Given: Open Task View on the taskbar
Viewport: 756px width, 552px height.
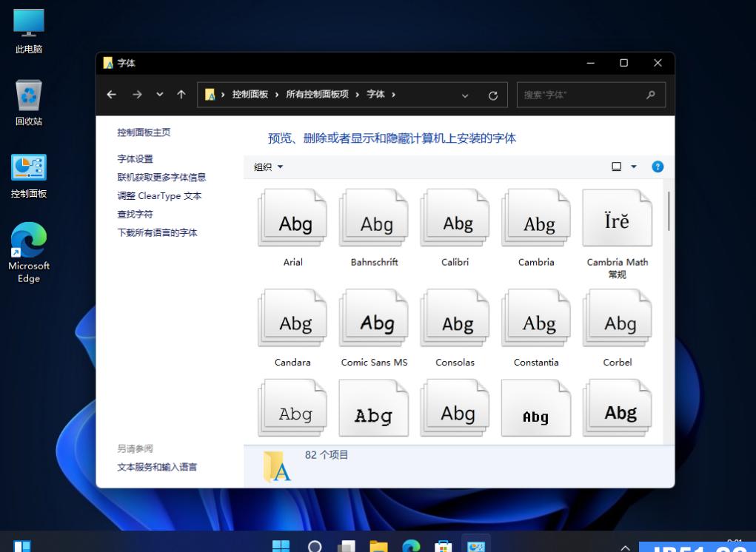Looking at the screenshot, I should point(347,546).
